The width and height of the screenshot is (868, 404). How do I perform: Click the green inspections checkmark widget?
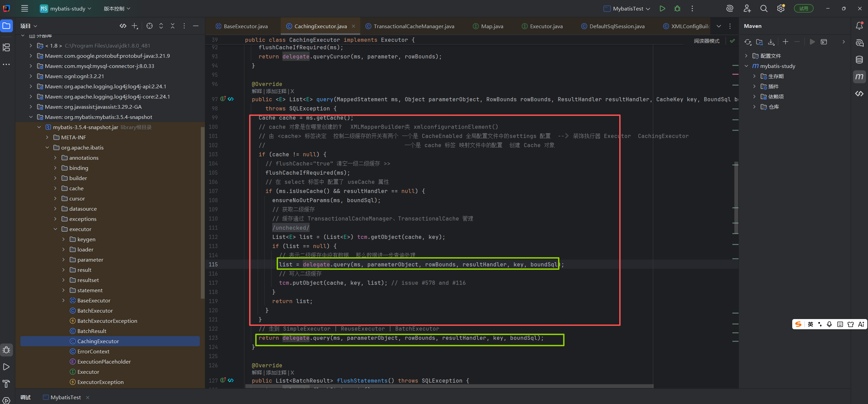[x=732, y=41]
